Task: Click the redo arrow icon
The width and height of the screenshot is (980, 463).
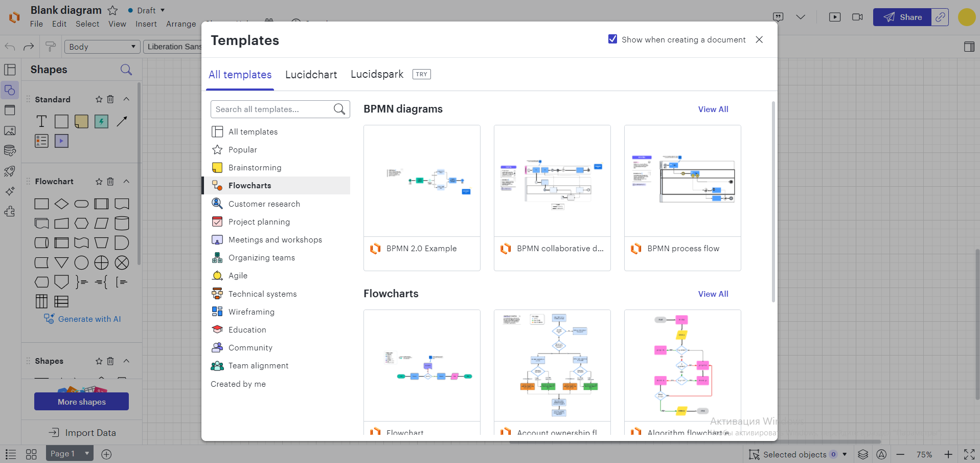Action: (29, 47)
